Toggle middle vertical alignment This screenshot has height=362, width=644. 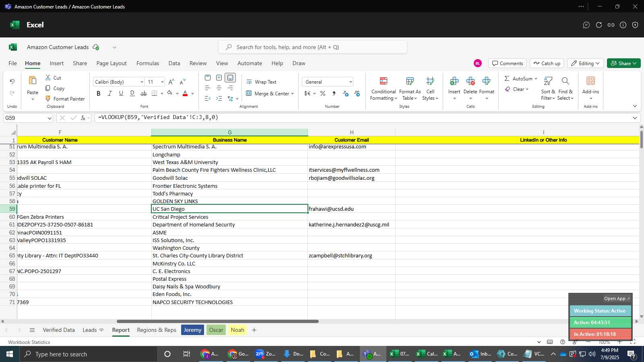219,78
